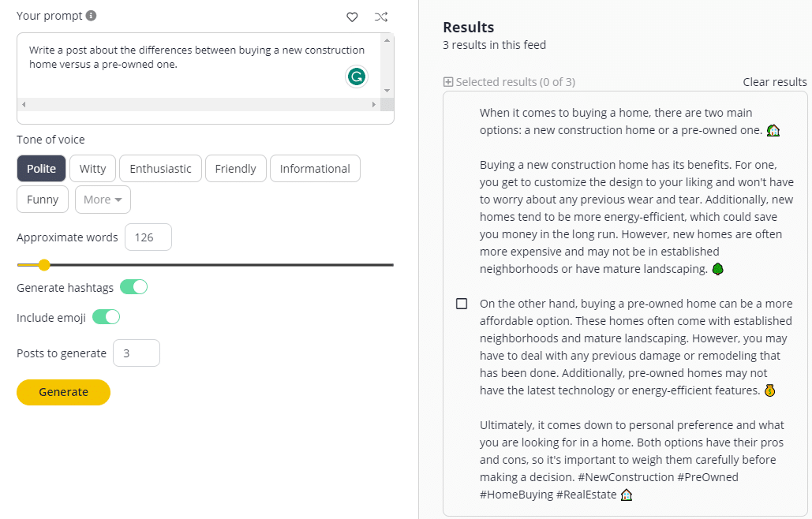Screen dimensions: 812x519
Task: Expand Selected results with the plus icon
Action: 447,81
